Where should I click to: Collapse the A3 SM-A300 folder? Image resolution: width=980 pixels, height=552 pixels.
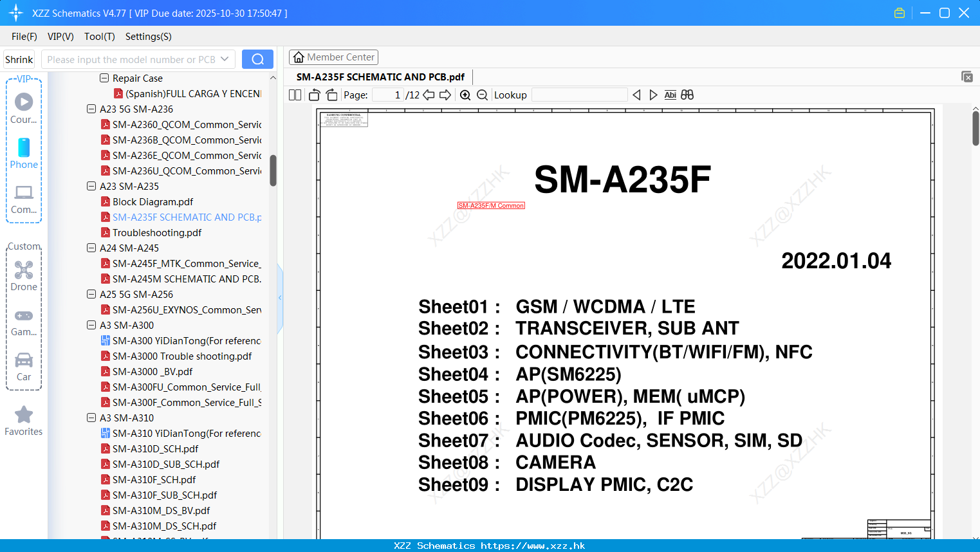pyautogui.click(x=91, y=325)
